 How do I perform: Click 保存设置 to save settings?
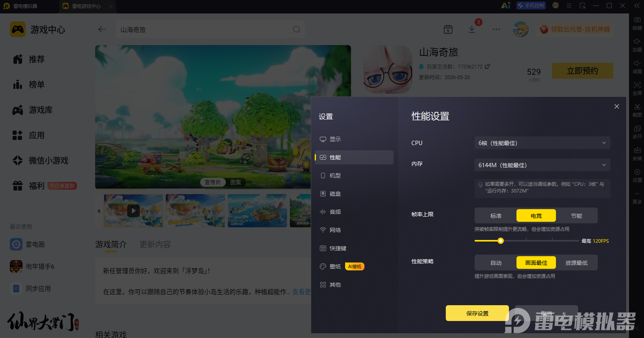[x=477, y=313]
